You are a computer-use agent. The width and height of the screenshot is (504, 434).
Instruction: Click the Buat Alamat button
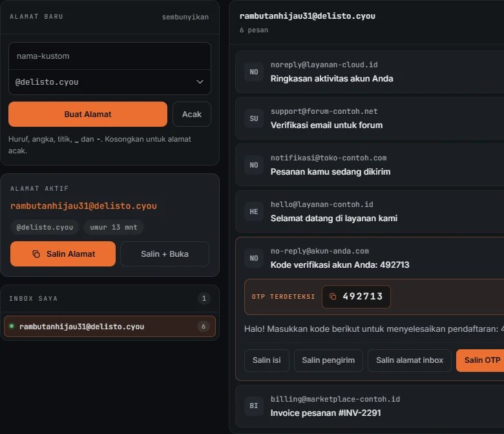tap(88, 114)
